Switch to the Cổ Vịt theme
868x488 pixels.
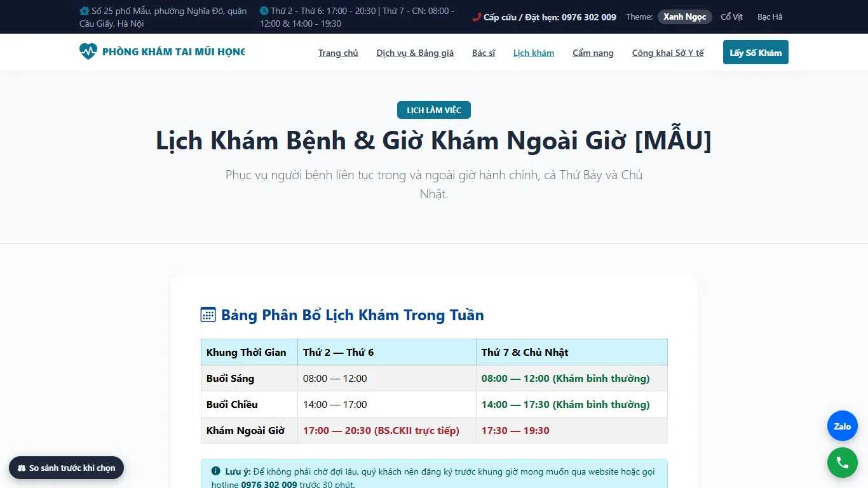(x=731, y=17)
